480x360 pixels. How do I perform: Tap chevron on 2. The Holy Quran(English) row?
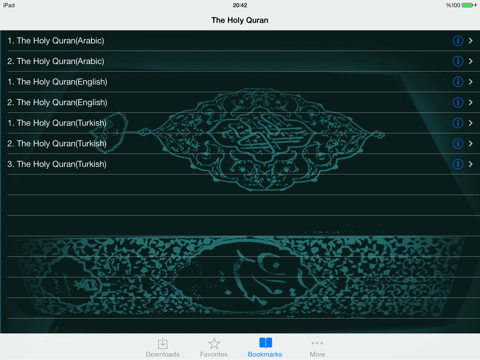click(470, 102)
